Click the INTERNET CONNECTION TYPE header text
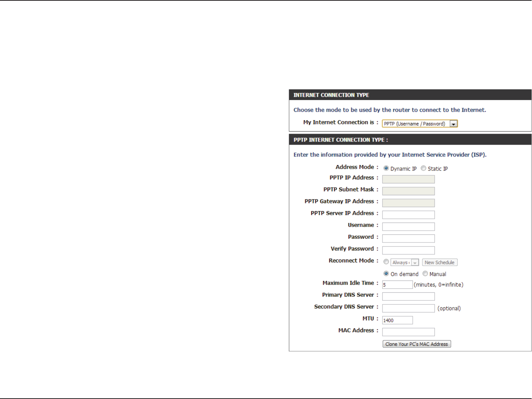 tap(331, 95)
